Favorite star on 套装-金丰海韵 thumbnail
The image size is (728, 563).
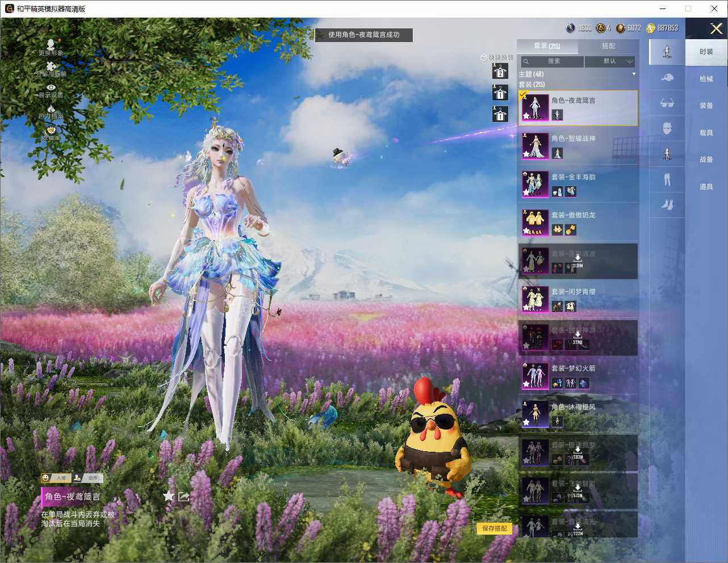pyautogui.click(x=526, y=193)
